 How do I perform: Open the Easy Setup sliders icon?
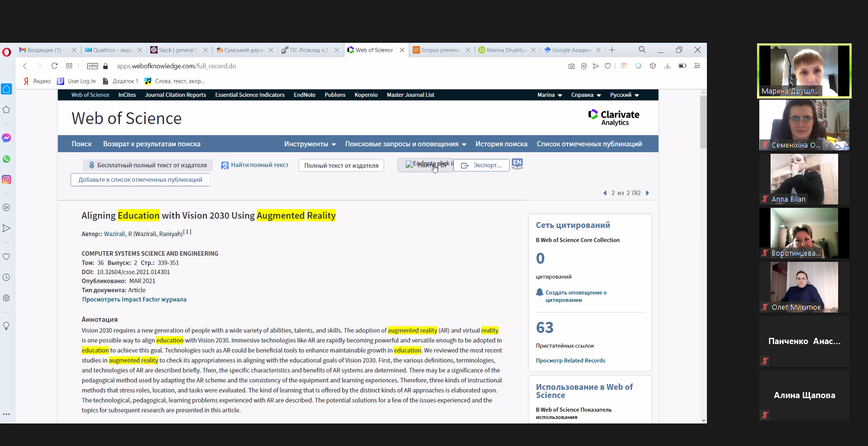[697, 66]
